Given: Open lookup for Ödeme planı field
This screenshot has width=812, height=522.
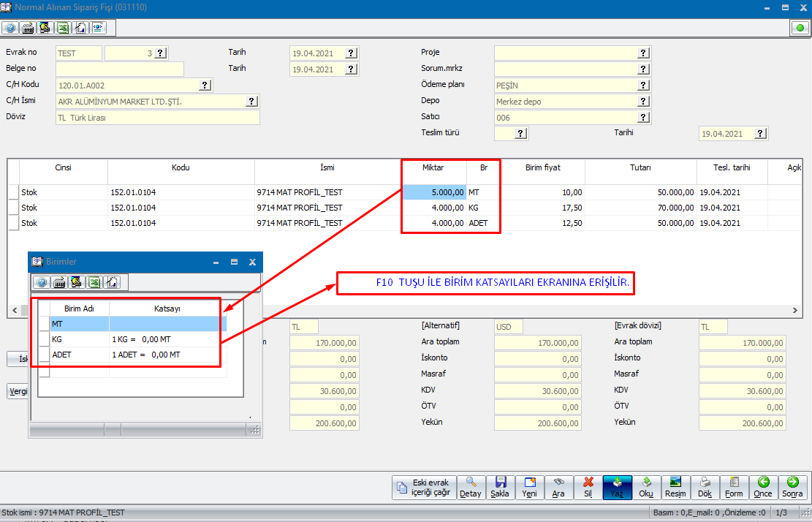Looking at the screenshot, I should tap(643, 85).
